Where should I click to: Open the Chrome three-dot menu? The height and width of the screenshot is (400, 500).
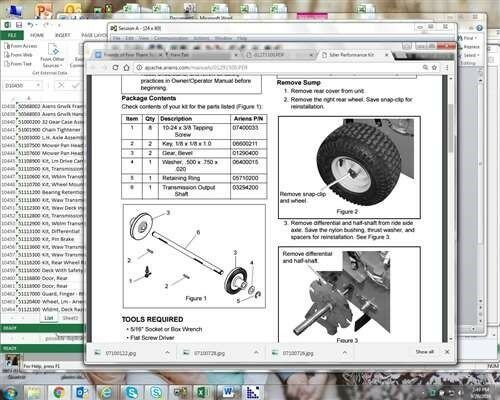point(447,67)
